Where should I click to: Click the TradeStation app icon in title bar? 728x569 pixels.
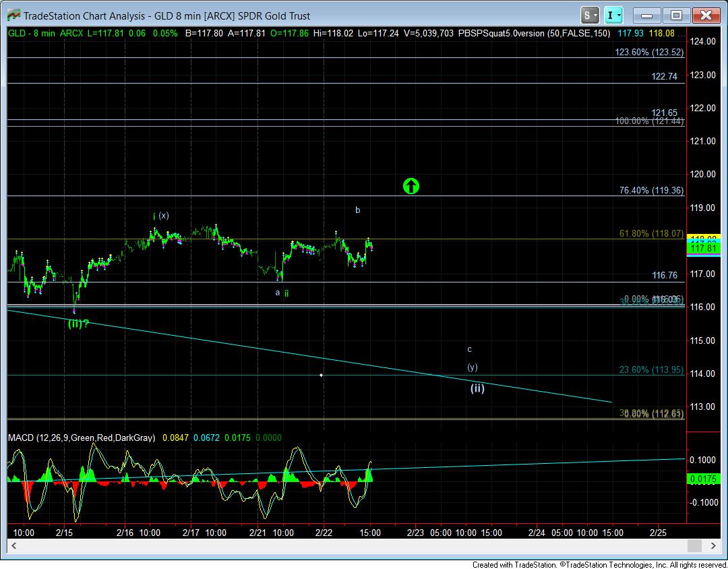pos(14,16)
